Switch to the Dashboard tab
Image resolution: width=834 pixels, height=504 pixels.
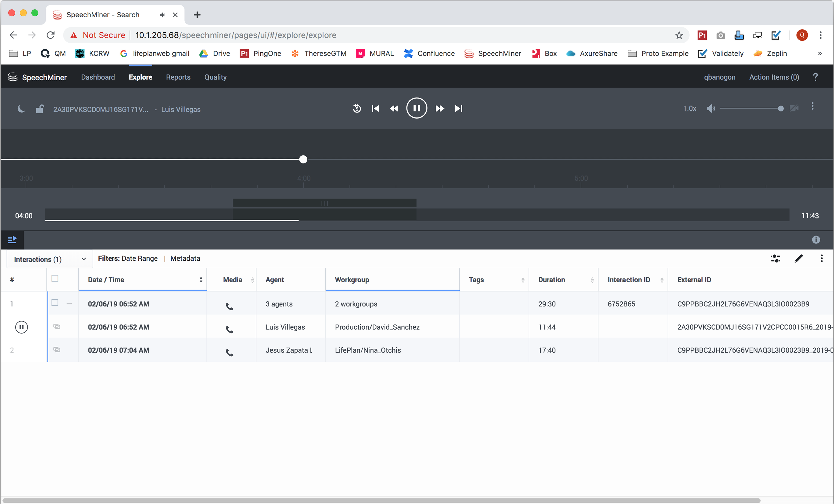tap(98, 77)
